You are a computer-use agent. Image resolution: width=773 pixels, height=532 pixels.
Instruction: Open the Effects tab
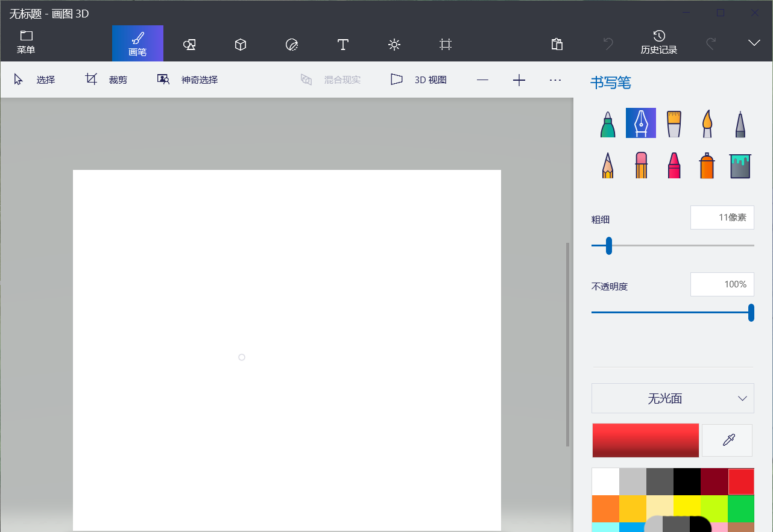(394, 44)
